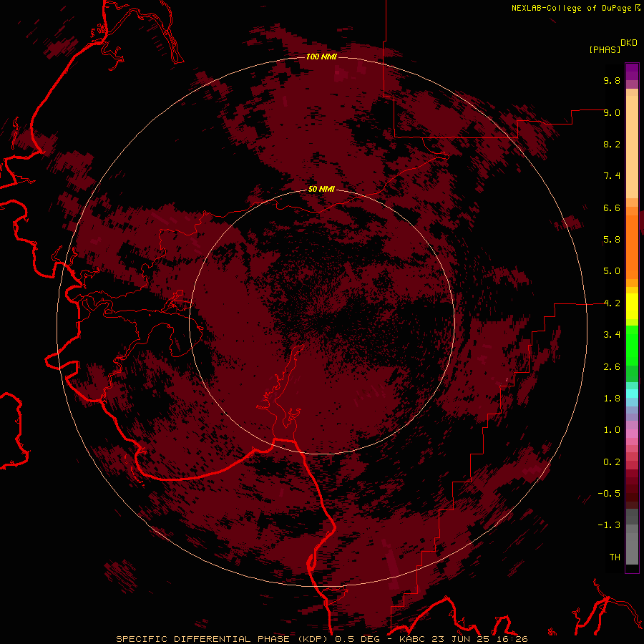Image resolution: width=644 pixels, height=644 pixels.
Task: Click the 5.0 value on the legend
Action: tap(612, 271)
